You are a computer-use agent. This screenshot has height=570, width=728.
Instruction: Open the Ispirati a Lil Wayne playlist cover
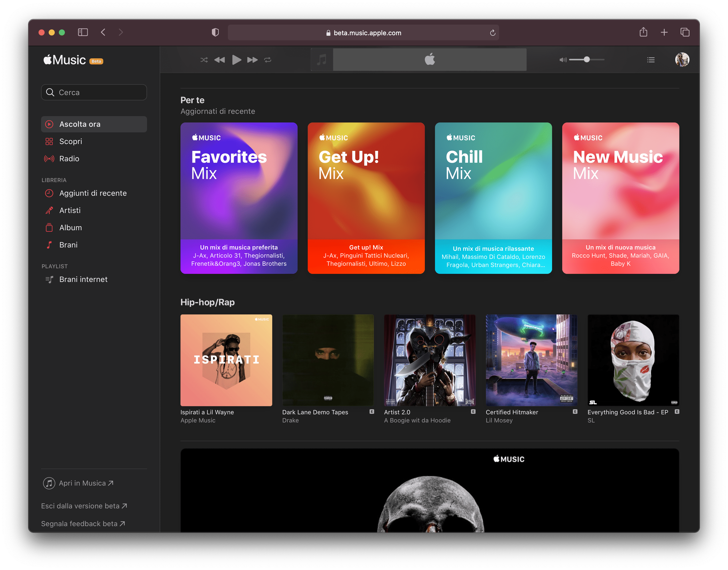tap(226, 360)
